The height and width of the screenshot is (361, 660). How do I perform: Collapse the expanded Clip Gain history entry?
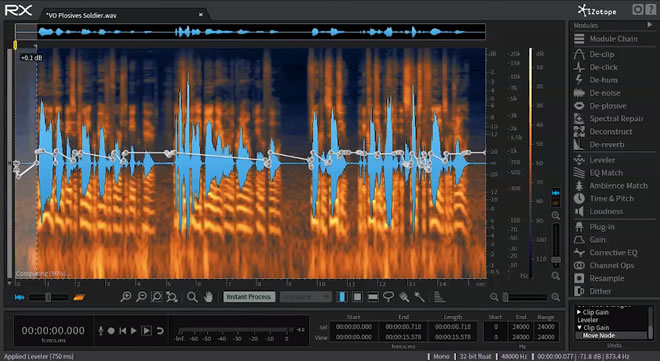(x=580, y=327)
